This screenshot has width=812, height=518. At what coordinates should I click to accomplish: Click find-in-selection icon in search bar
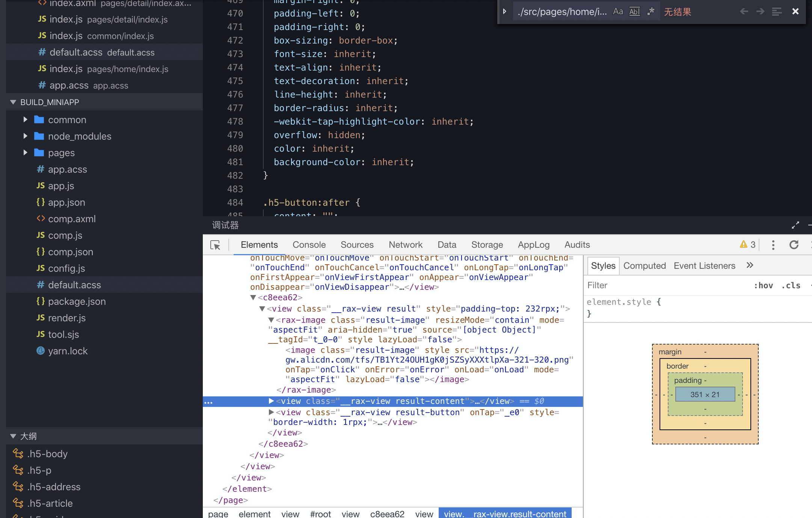(777, 12)
